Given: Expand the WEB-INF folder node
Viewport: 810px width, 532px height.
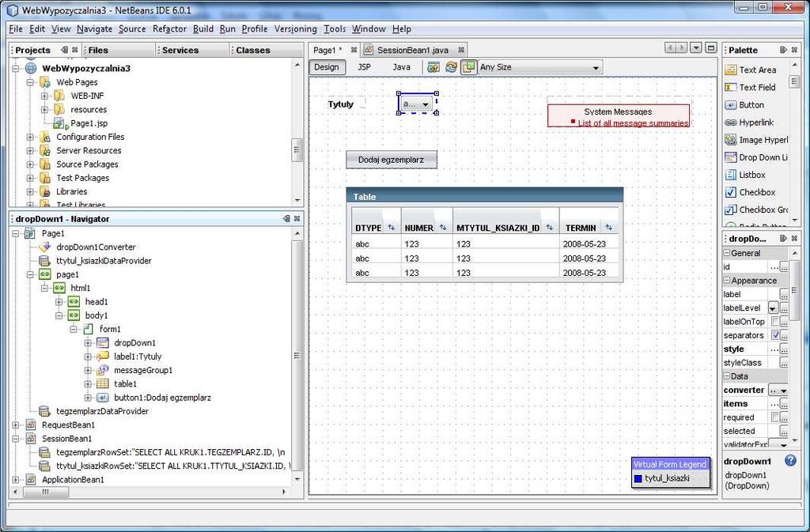Looking at the screenshot, I should [45, 96].
